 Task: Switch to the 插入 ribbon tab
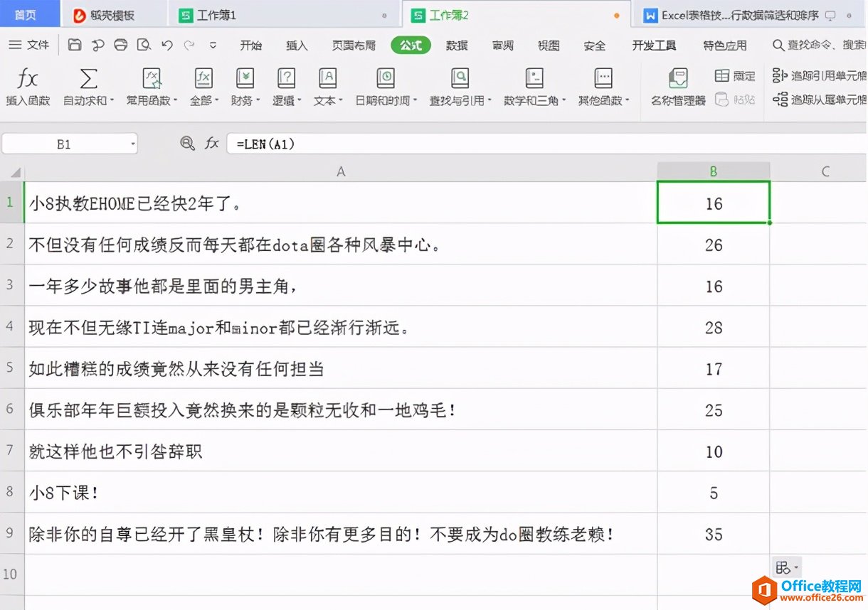(x=297, y=46)
